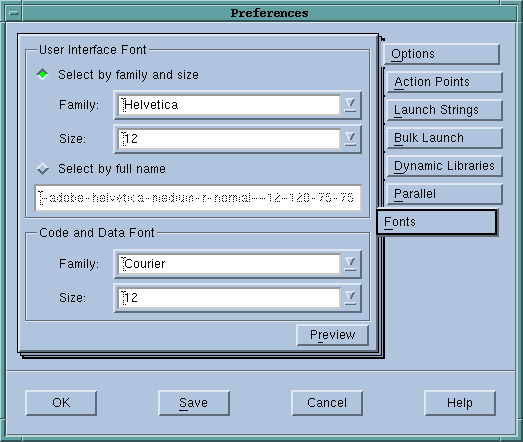This screenshot has width=523, height=442.
Task: Click the Preview button
Action: tap(333, 335)
